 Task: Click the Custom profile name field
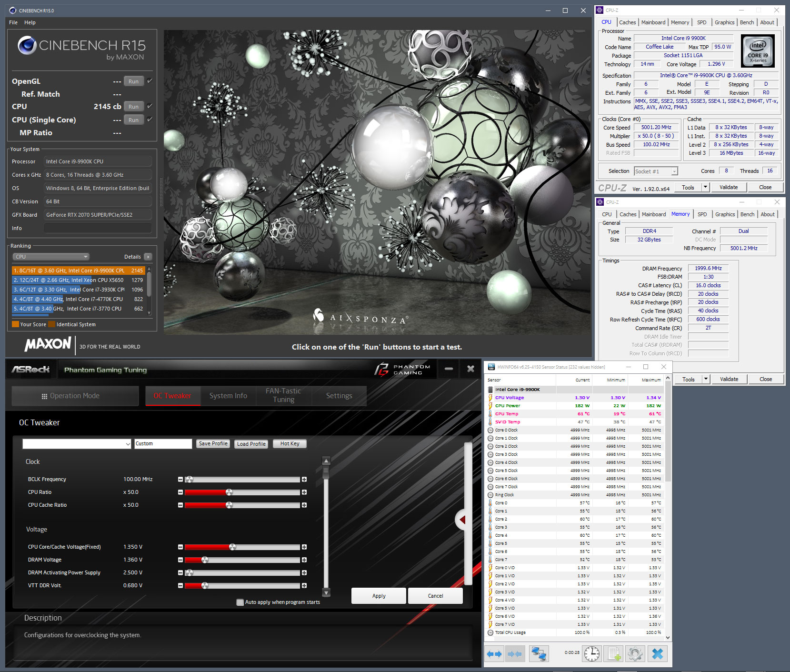[x=163, y=444]
